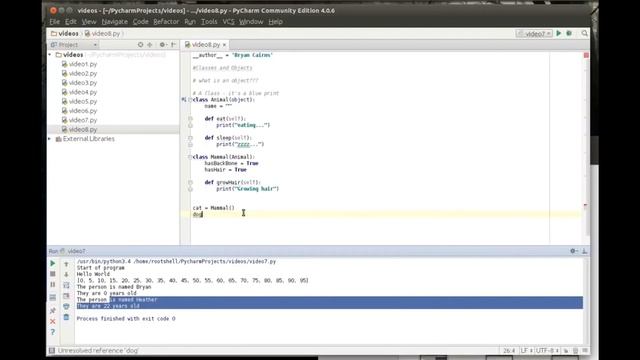Pin the Run tab
Viewport: 640px width, 360px height.
coord(53,311)
